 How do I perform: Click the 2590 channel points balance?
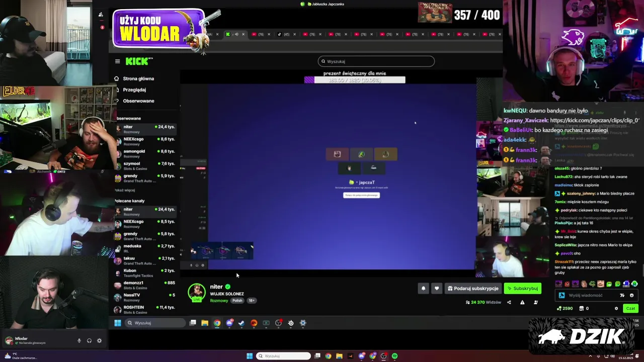565,309
